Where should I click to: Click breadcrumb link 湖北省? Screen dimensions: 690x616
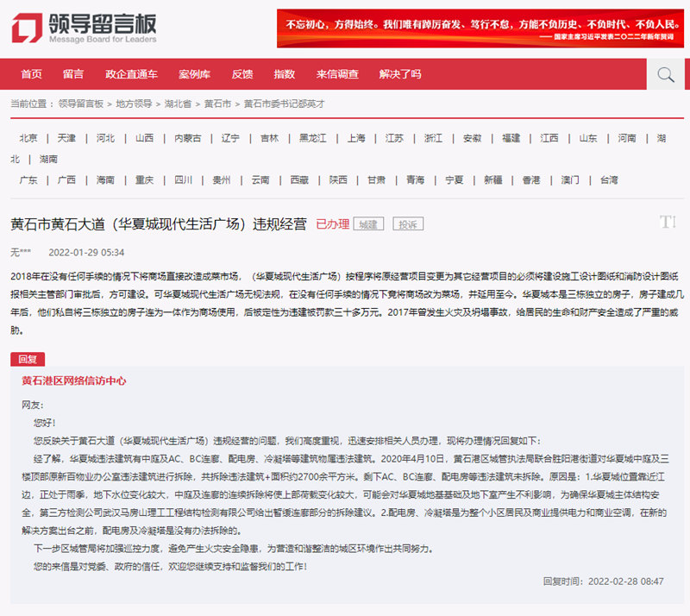pos(179,104)
